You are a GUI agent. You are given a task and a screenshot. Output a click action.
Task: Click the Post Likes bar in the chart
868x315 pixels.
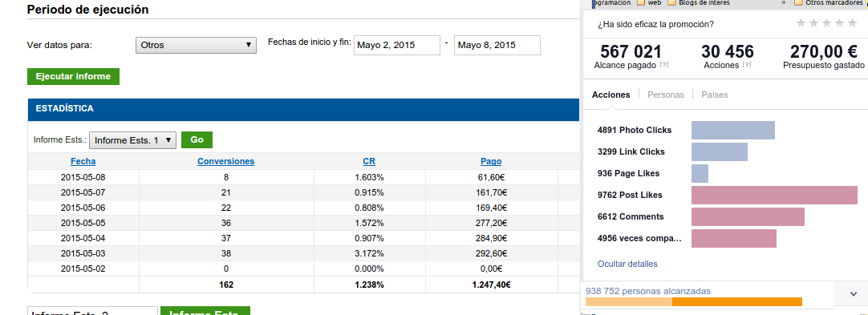click(774, 195)
